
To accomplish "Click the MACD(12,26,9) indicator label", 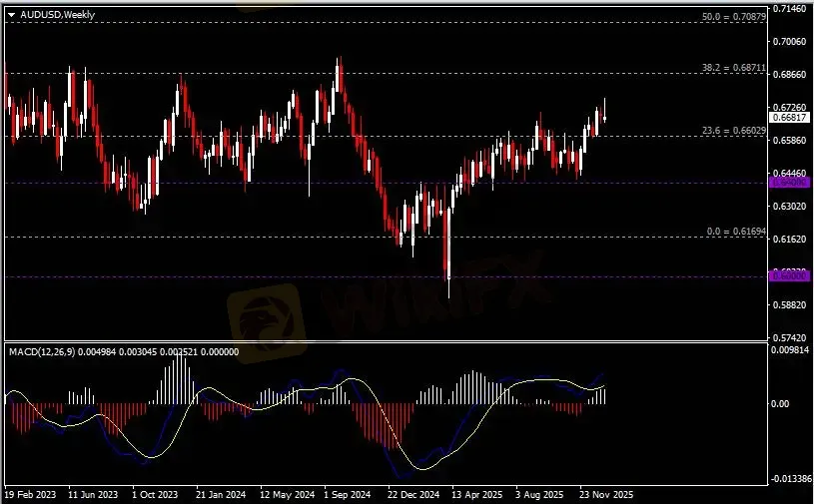I will click(x=47, y=351).
